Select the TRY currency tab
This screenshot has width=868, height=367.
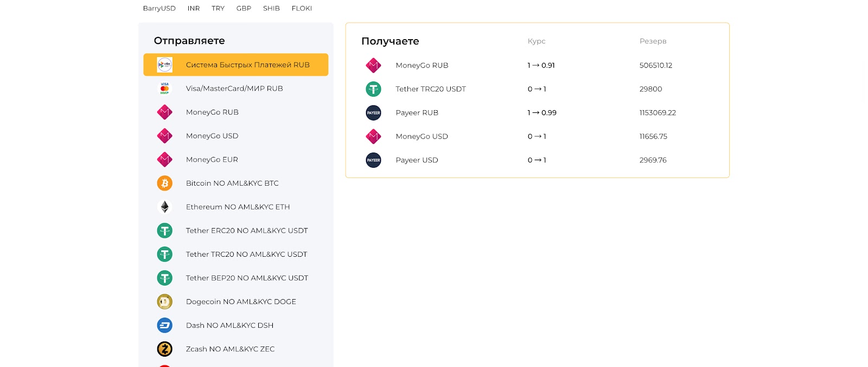tap(218, 8)
